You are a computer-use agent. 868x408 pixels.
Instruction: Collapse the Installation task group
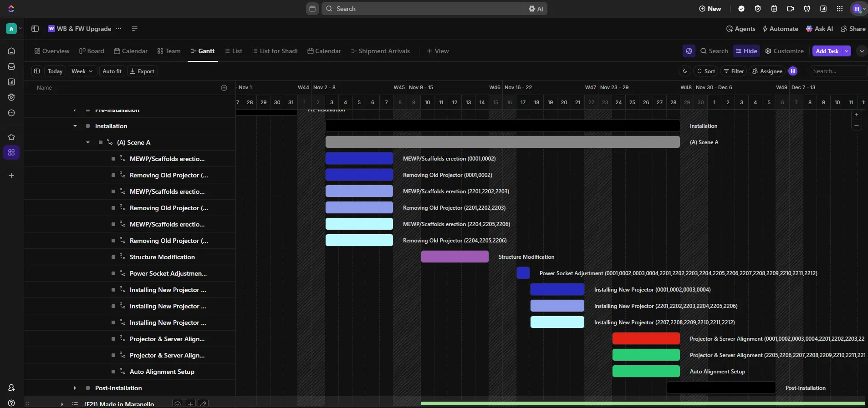(75, 126)
